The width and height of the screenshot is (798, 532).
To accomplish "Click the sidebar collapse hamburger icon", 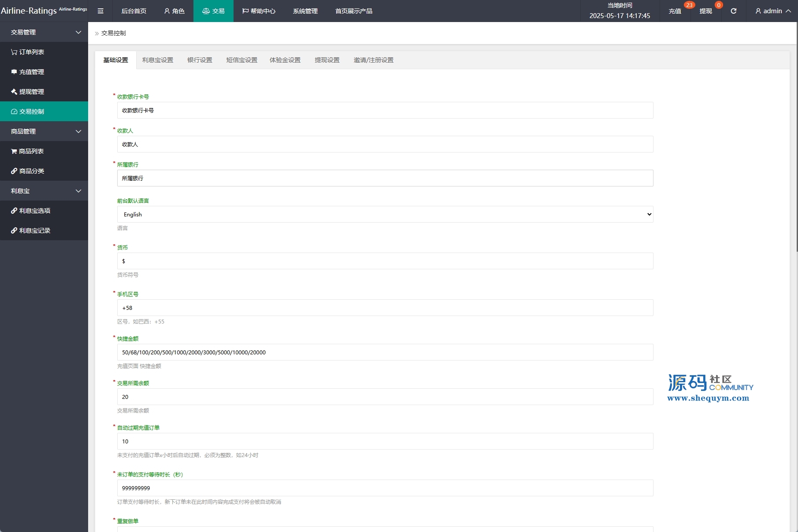I will (x=100, y=11).
